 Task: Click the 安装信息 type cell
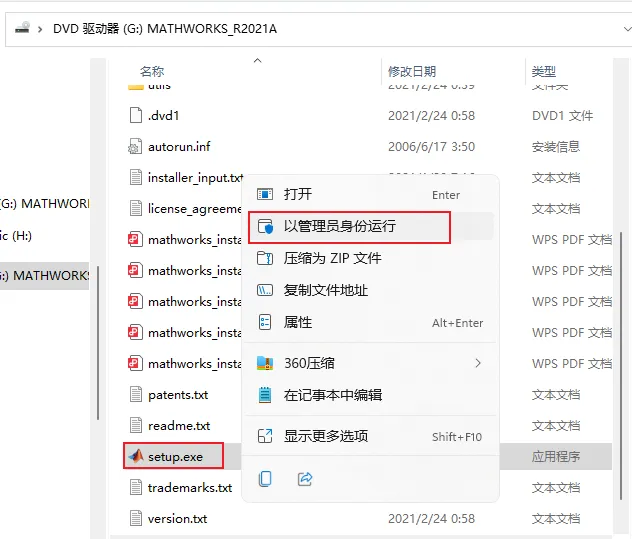click(x=556, y=147)
